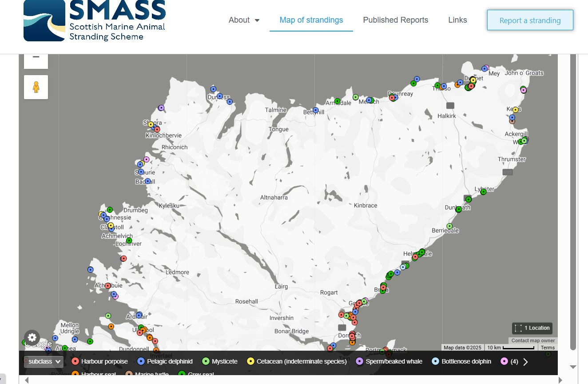Toggle Pelagic delphinid legend filter
Viewport: 588px width, 384px height.
[165, 361]
